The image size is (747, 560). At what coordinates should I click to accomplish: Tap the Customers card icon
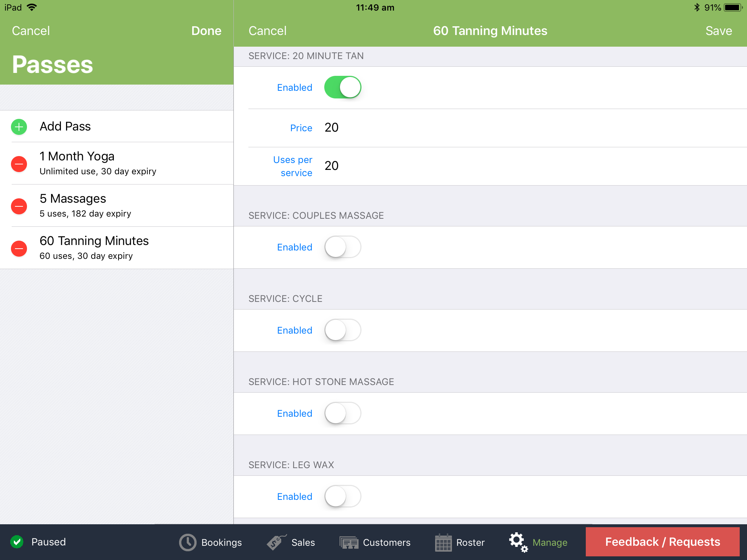(x=349, y=542)
